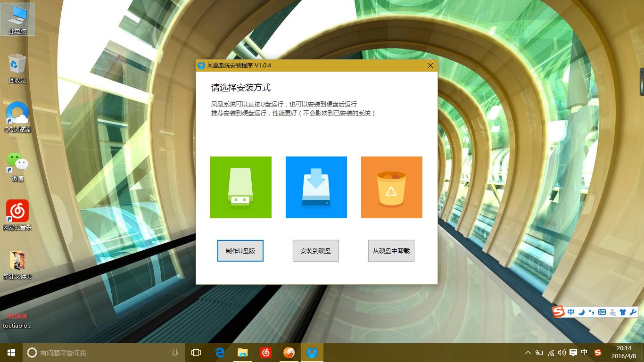Click the Wi-Fi network tray icon
The width and height of the screenshot is (644, 362).
coord(550,352)
